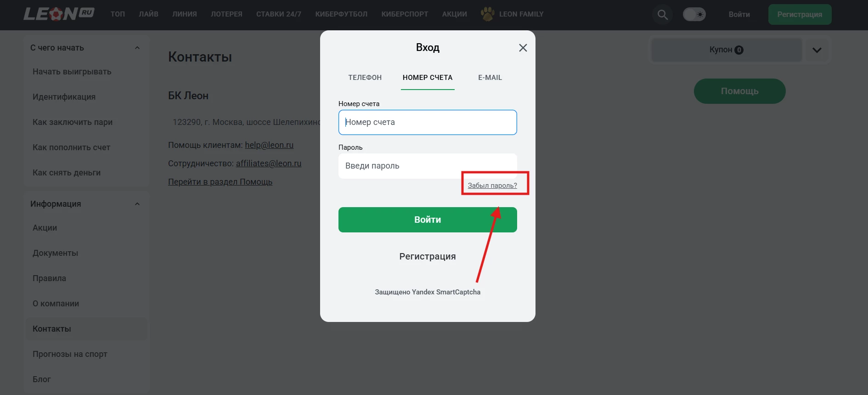This screenshot has width=868, height=395.
Task: Open the ТОП menu item
Action: tap(118, 14)
